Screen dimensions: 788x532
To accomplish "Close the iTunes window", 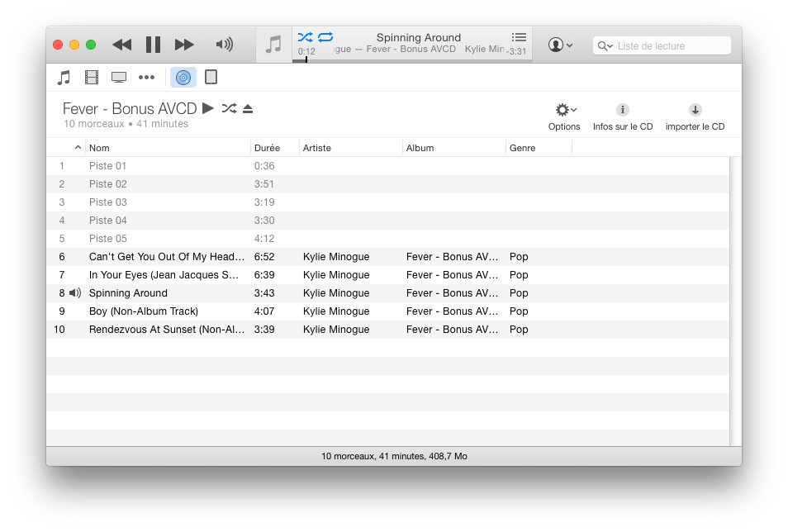I will point(58,45).
